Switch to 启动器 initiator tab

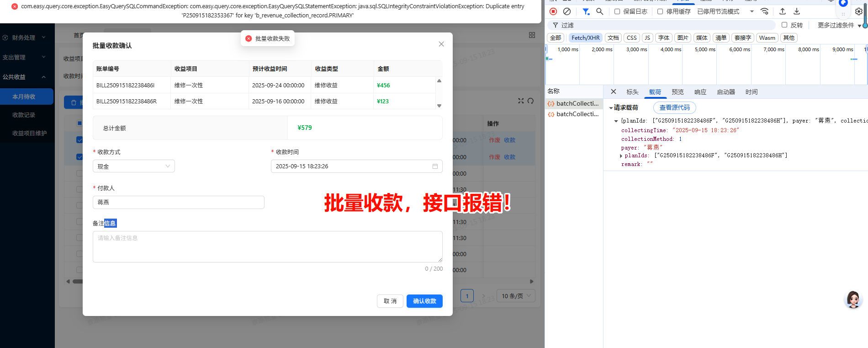726,92
